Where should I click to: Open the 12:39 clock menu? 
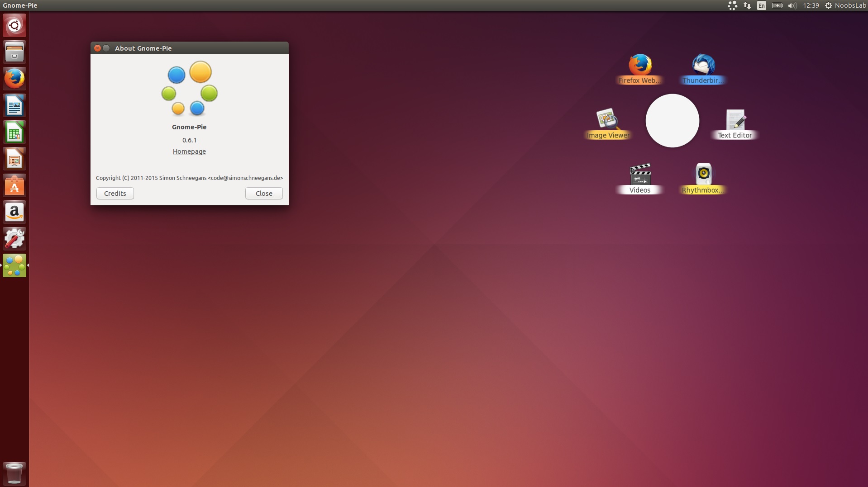811,5
